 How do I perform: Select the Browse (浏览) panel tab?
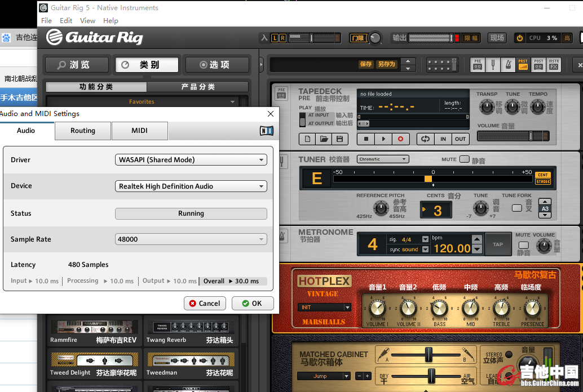(77, 65)
